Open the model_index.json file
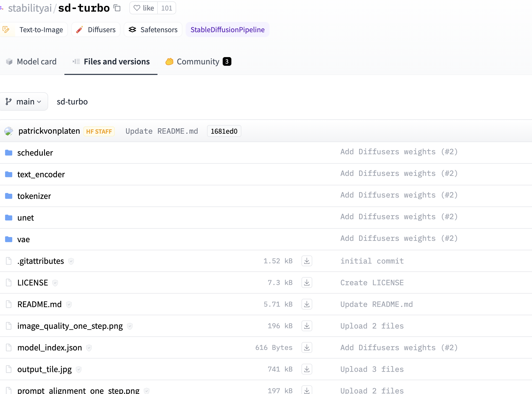Screen dimensions: 532x394 (x=50, y=348)
